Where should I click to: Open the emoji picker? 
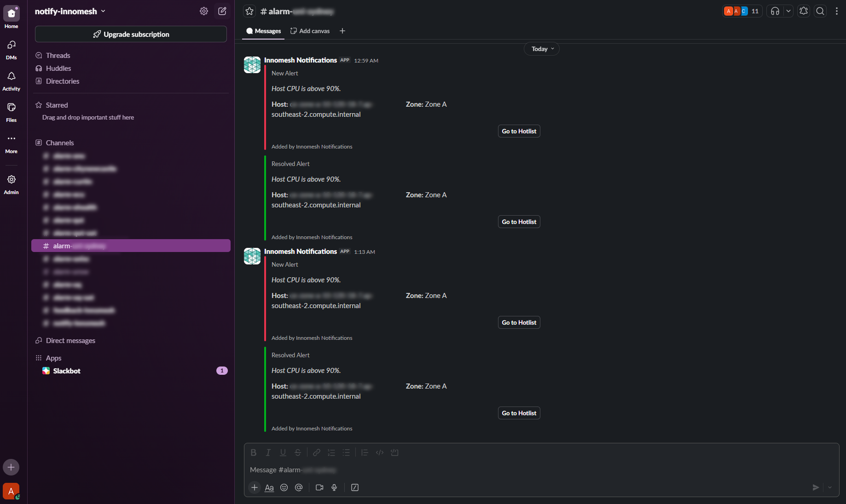tap(284, 487)
